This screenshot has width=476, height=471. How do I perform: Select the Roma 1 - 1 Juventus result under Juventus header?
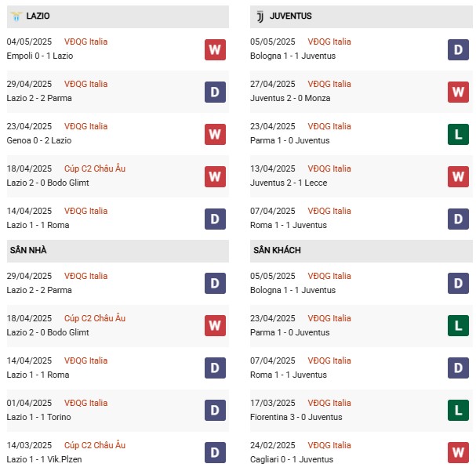point(289,225)
